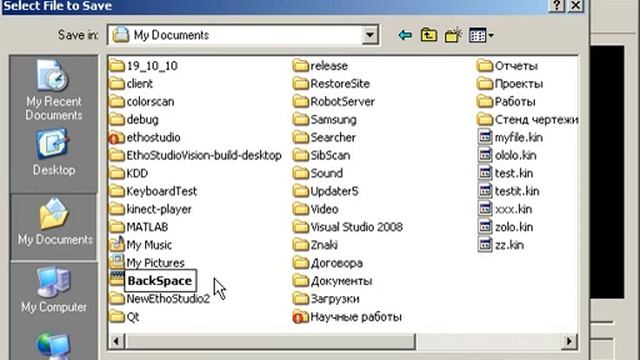The image size is (640, 360).
Task: Select the Документы folder
Action: 333,281
